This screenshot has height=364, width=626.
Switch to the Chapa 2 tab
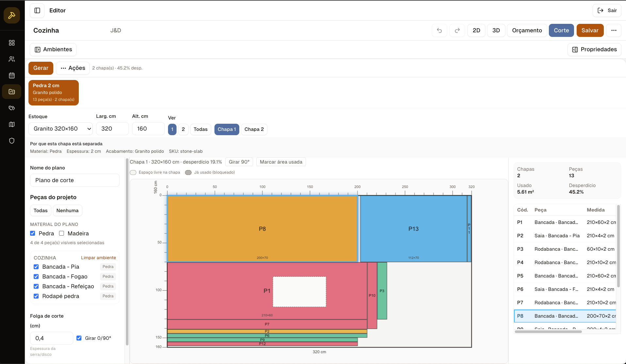point(254,129)
